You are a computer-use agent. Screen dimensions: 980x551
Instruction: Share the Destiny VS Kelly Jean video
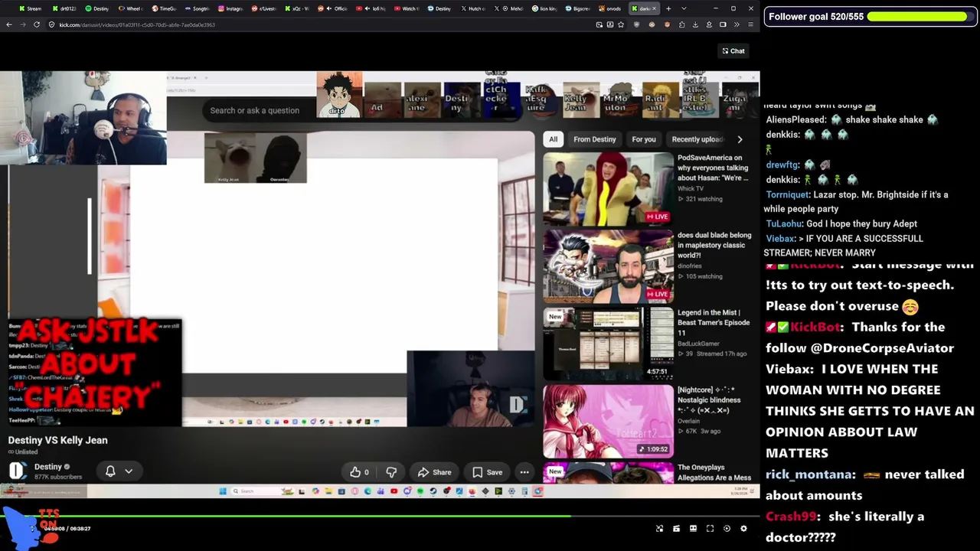tap(435, 472)
